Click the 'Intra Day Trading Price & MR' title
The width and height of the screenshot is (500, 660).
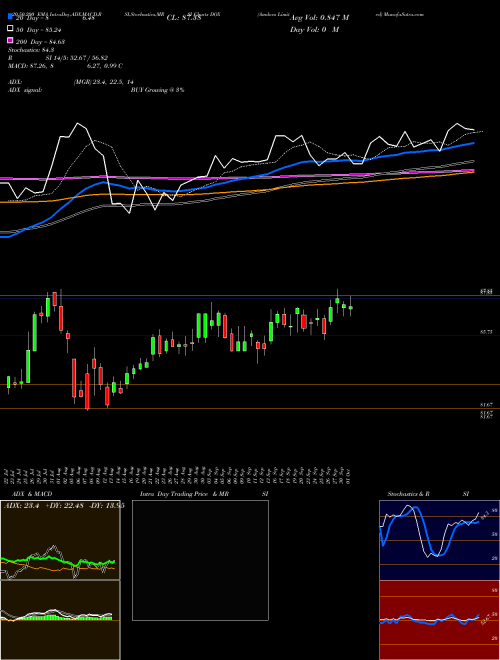pyautogui.click(x=184, y=494)
